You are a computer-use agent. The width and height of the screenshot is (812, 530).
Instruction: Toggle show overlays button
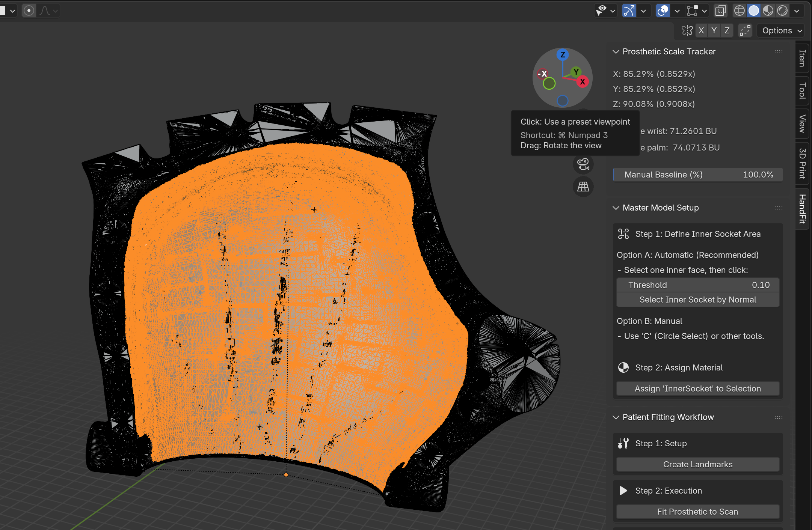663,11
